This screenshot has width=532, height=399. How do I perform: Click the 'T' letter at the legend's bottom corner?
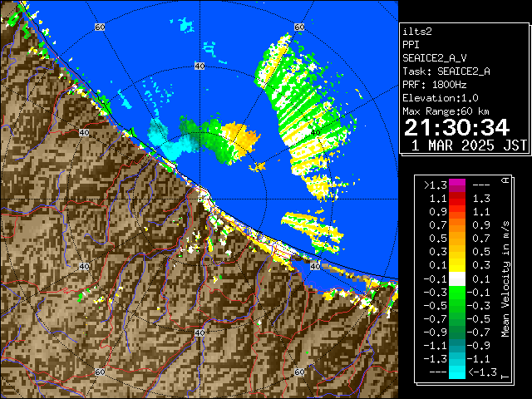(506, 377)
